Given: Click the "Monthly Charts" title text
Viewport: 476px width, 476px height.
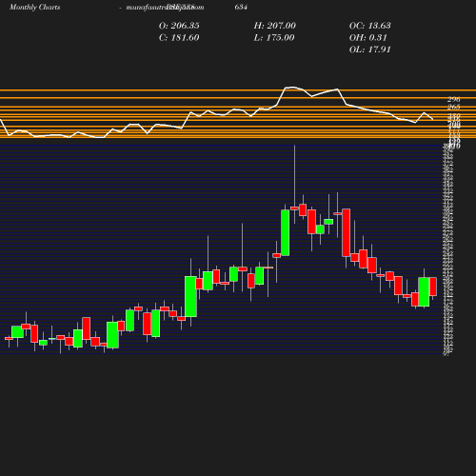Looking at the screenshot, I should point(35,7).
